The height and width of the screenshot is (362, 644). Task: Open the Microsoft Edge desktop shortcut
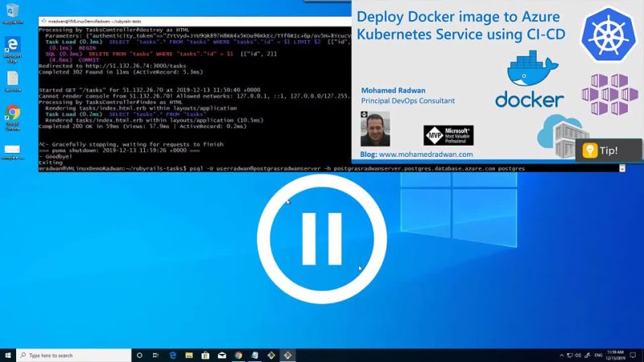click(13, 50)
